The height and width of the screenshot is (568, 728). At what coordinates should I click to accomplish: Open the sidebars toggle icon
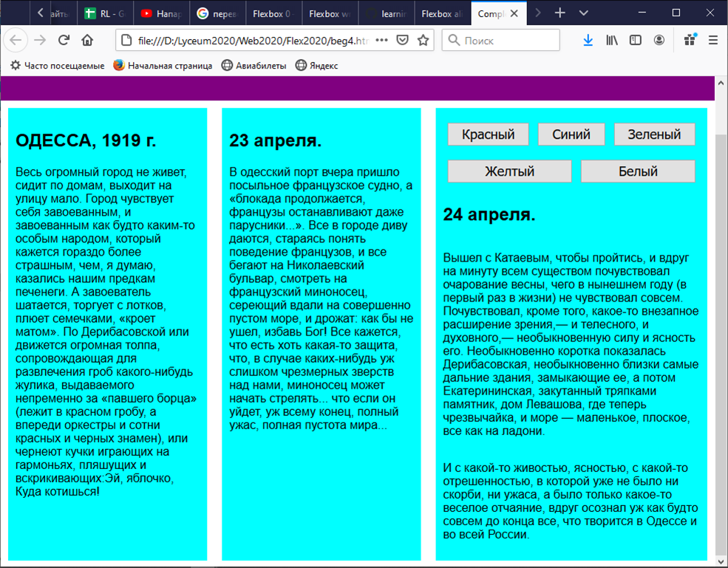coord(635,40)
